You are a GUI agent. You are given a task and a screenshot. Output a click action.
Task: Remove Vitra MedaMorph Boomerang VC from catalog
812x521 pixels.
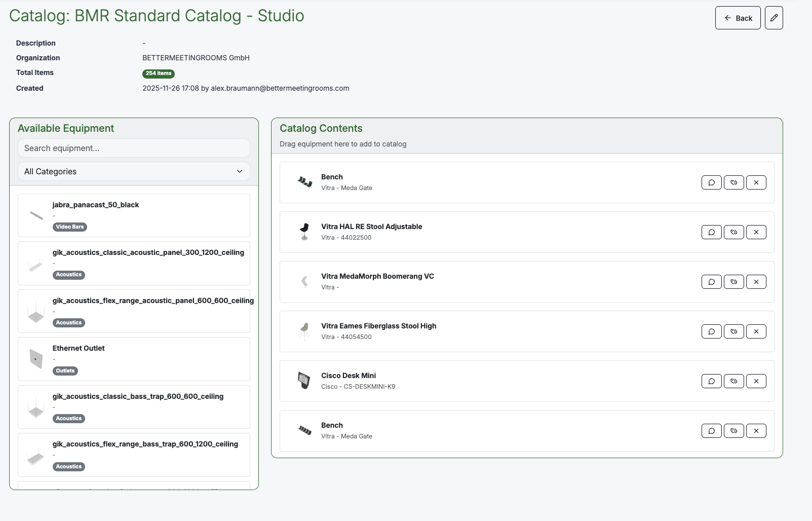point(756,282)
